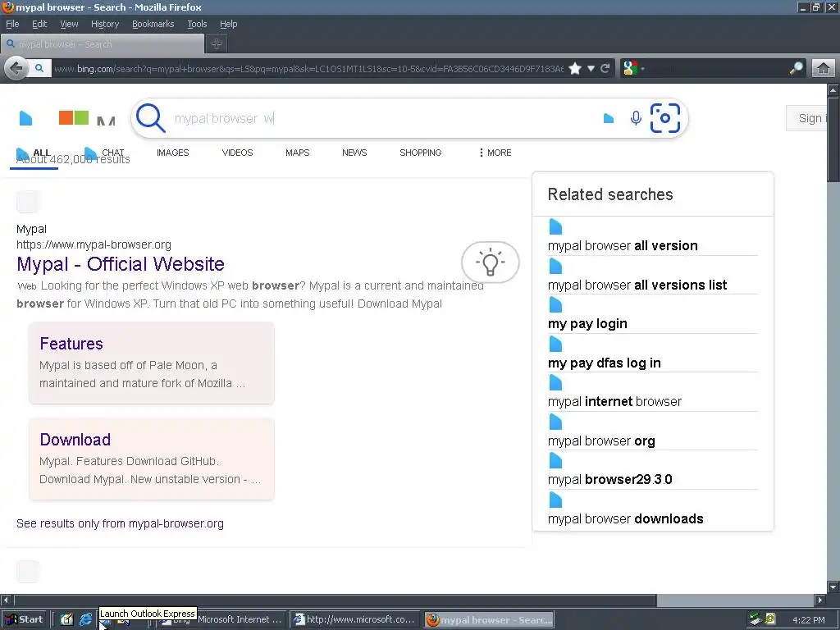Open visual search with the camera icon
Screen dimensions: 840x630
664,118
